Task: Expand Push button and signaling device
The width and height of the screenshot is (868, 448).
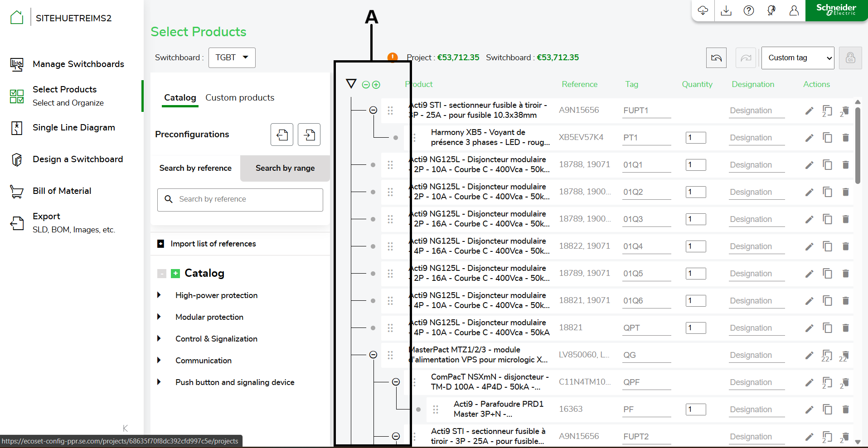Action: [159, 382]
